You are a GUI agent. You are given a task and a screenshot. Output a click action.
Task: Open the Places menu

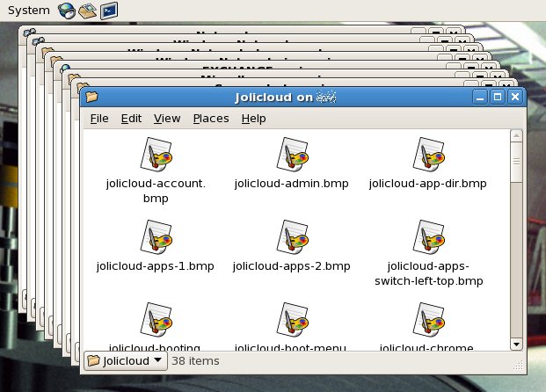click(211, 119)
